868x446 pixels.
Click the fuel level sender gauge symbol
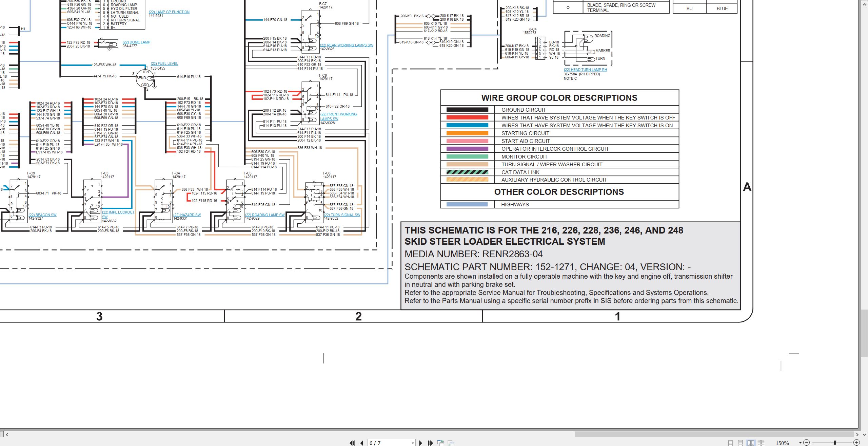(x=145, y=78)
